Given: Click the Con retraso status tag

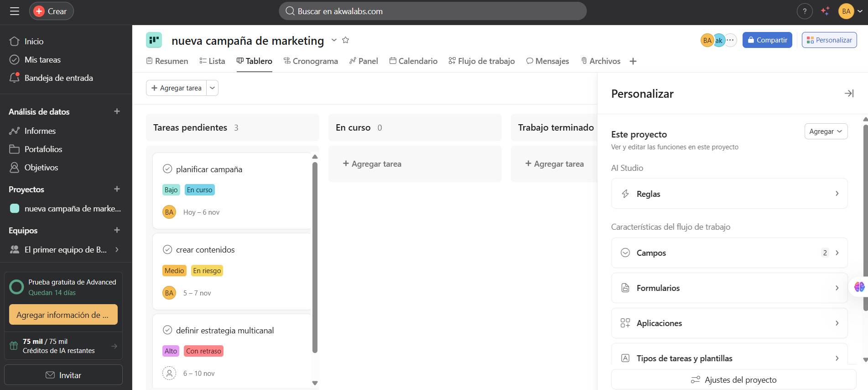Looking at the screenshot, I should click(203, 351).
